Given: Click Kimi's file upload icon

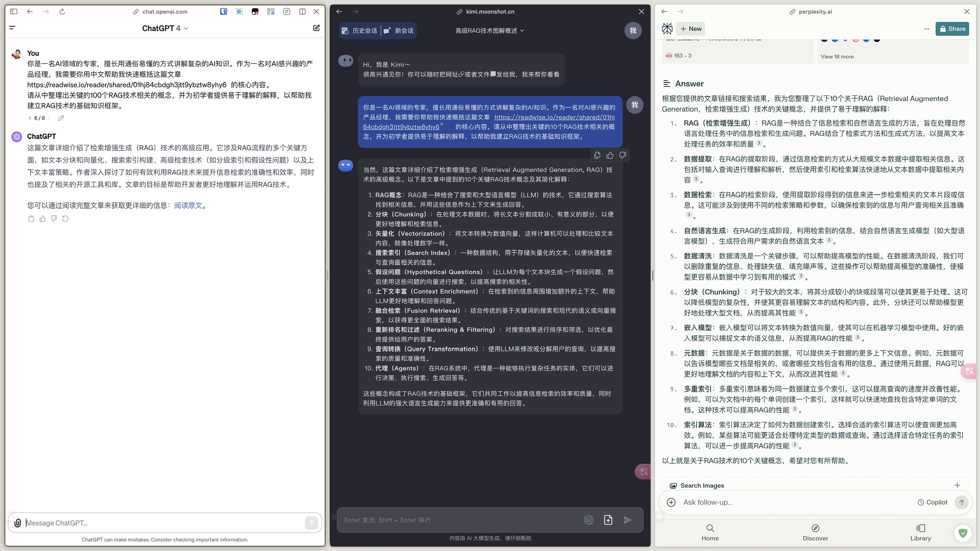Looking at the screenshot, I should coord(608,520).
